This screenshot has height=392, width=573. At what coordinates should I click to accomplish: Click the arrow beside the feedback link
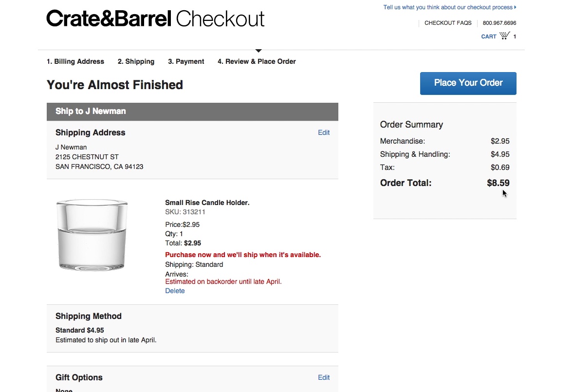(515, 7)
